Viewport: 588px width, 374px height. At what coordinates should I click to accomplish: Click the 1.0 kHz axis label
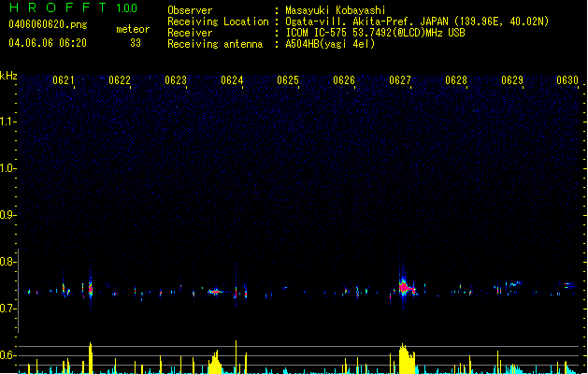(x=8, y=168)
